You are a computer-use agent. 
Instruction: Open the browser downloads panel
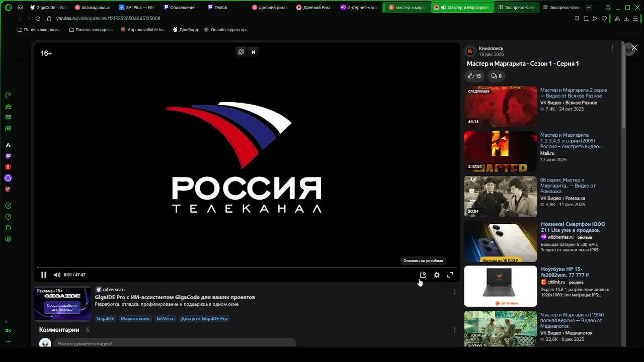(626, 19)
